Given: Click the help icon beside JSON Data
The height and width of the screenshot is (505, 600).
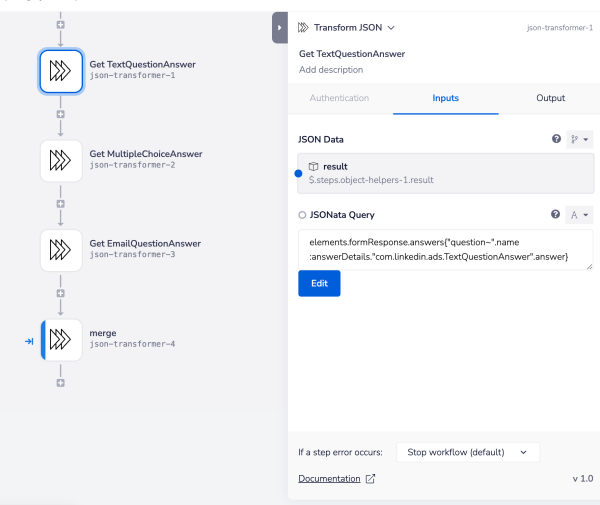Looking at the screenshot, I should click(x=556, y=139).
